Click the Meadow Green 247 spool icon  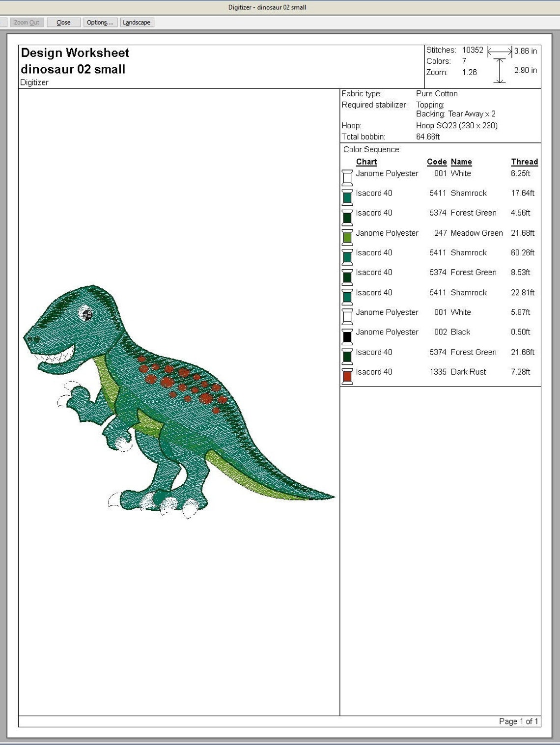click(347, 236)
